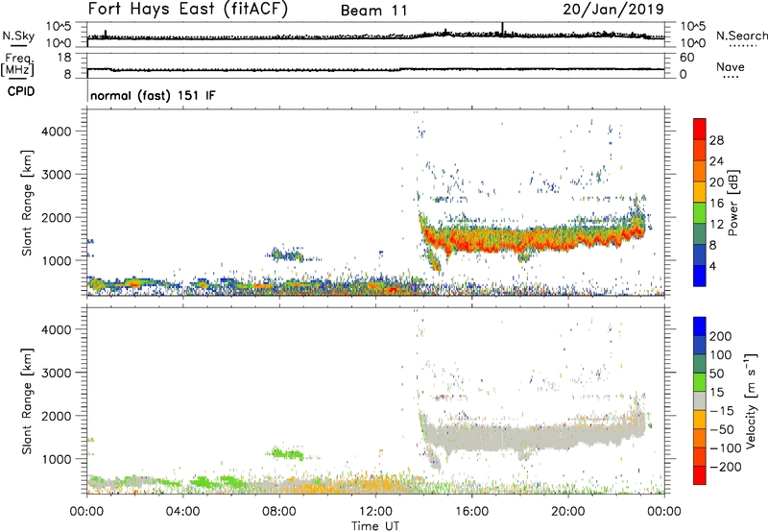Click the red bottom of velocity colorbar
The width and height of the screenshot is (768, 532).
pyautogui.click(x=700, y=475)
